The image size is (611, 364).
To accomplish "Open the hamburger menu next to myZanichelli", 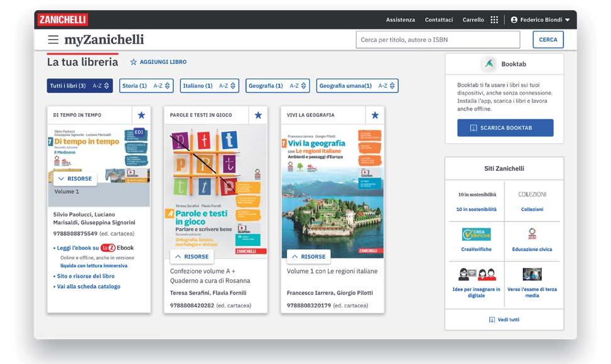I will (53, 40).
